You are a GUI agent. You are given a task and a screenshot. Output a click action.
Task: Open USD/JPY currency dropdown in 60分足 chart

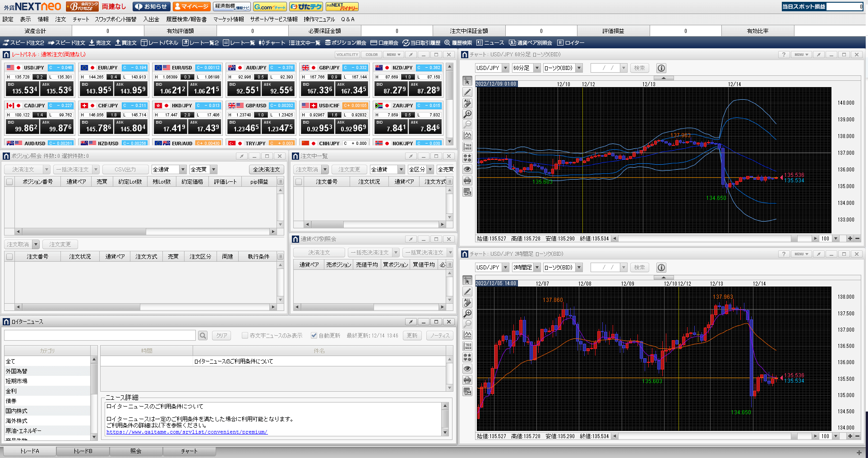tap(505, 68)
